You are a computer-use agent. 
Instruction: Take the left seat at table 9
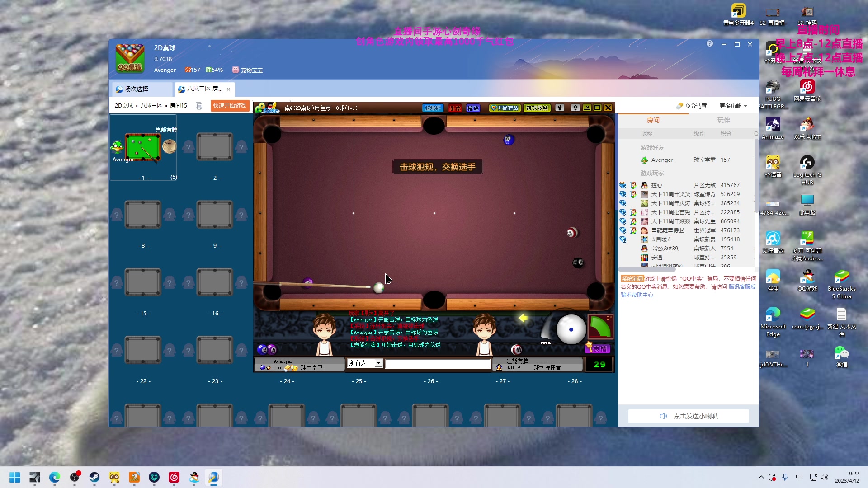(189, 214)
